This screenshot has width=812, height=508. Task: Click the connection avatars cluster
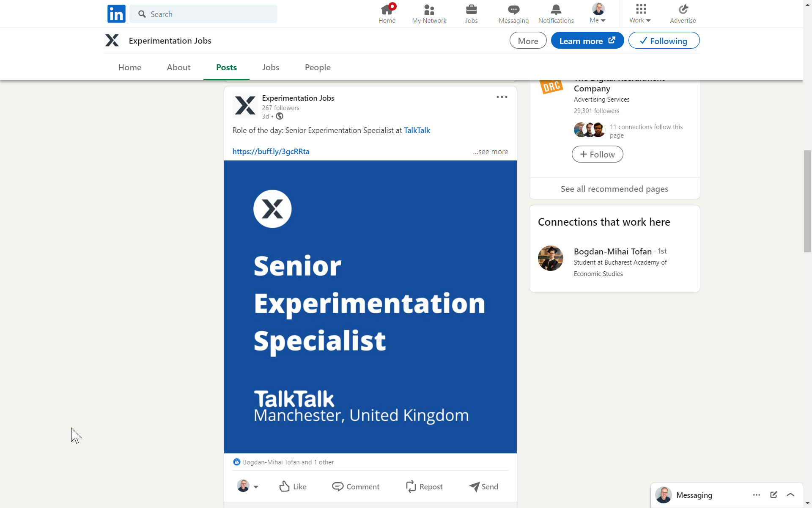[x=590, y=130]
